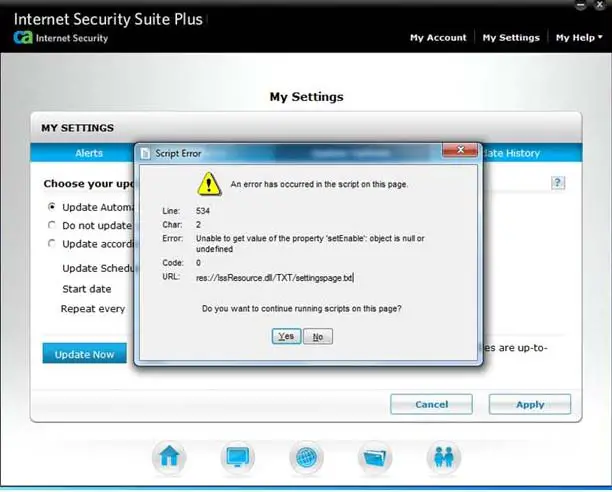Switch to the Update History tab
Image resolution: width=612 pixels, height=492 pixels.
(x=511, y=153)
